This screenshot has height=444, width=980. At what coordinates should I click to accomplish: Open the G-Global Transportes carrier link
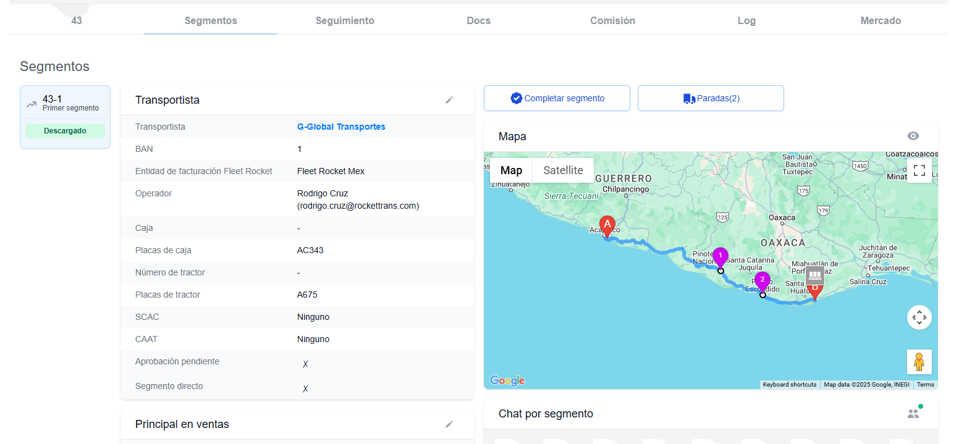(341, 127)
